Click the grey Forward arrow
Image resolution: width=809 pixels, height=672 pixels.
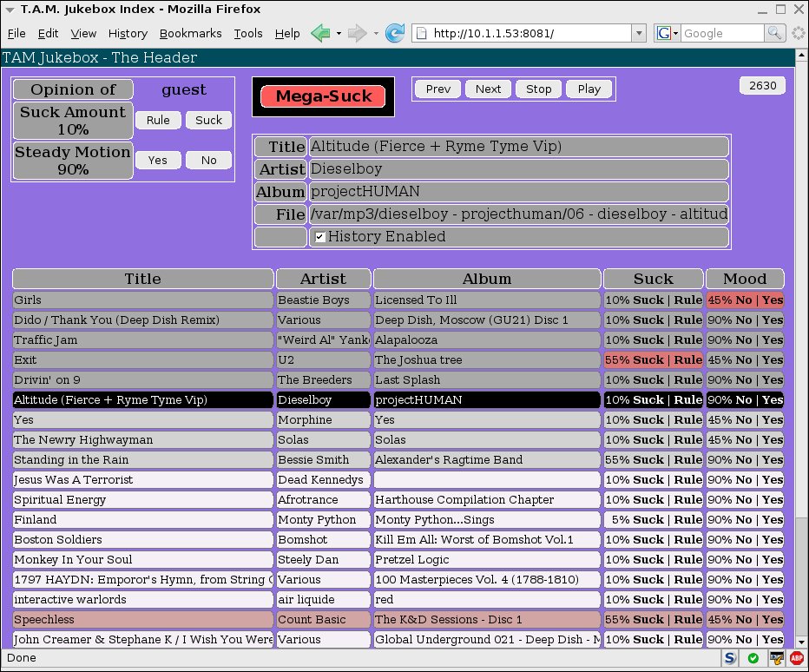click(x=357, y=34)
